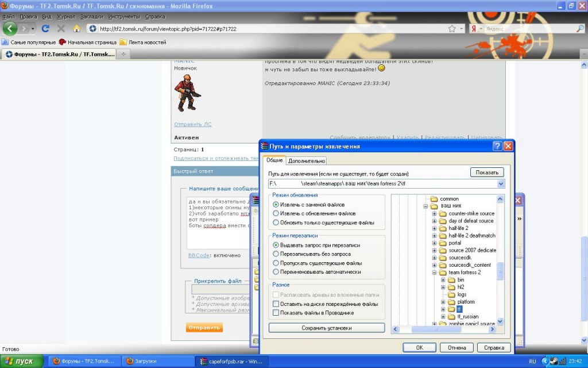Click the folder tree vertical scrollbar thumb
Viewport: 588px width, 368px height.
click(x=500, y=271)
